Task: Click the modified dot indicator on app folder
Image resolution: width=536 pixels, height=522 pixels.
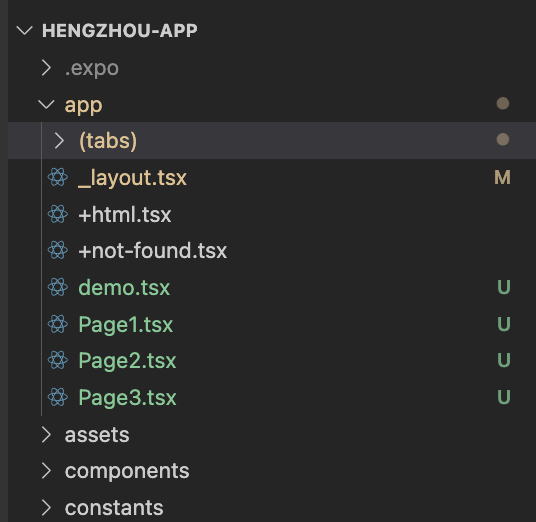Action: (x=502, y=103)
